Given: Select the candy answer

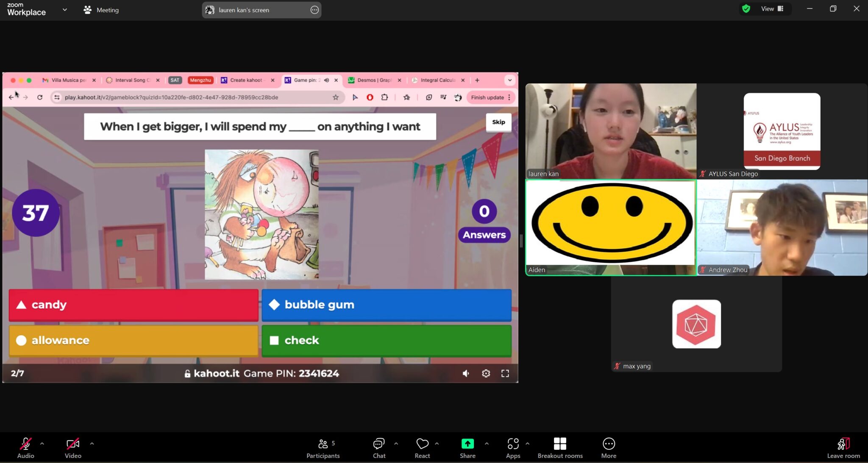Looking at the screenshot, I should (134, 305).
